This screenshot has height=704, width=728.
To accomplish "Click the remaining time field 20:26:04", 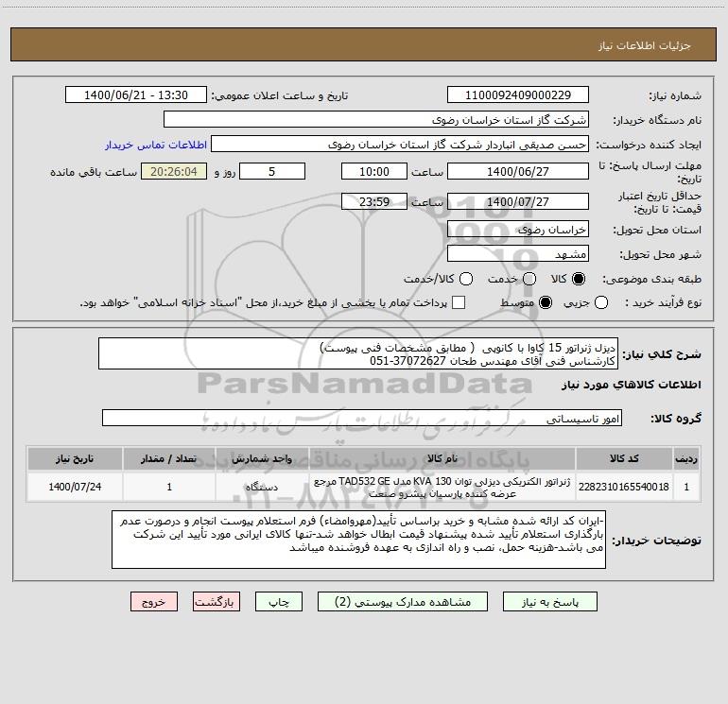I will coord(174,171).
